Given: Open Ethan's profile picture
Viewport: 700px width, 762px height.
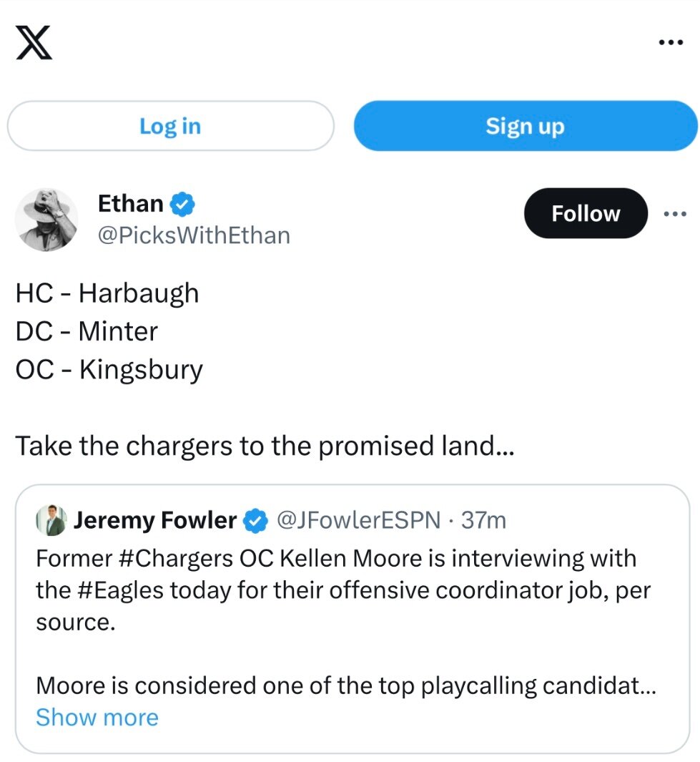Looking at the screenshot, I should [47, 220].
